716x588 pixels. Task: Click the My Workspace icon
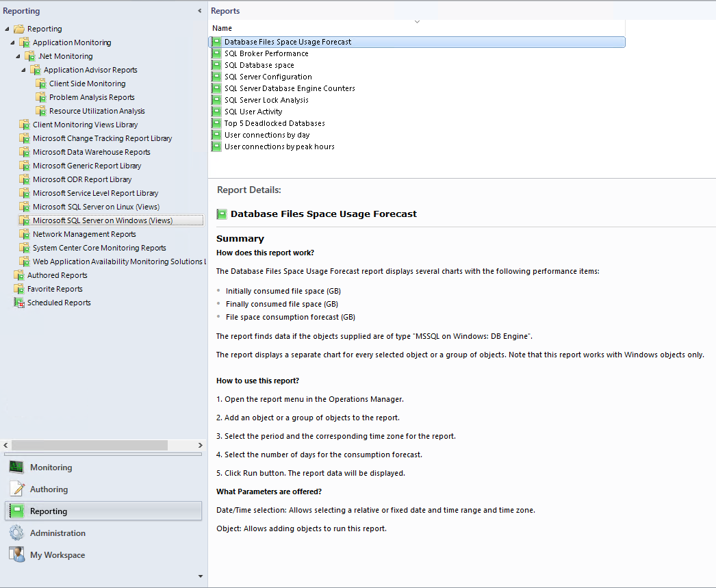pyautogui.click(x=17, y=554)
